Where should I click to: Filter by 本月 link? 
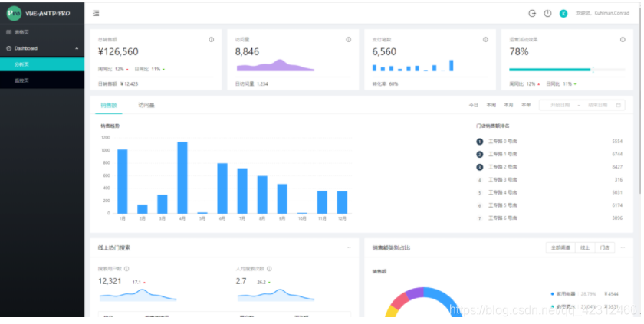tap(508, 105)
